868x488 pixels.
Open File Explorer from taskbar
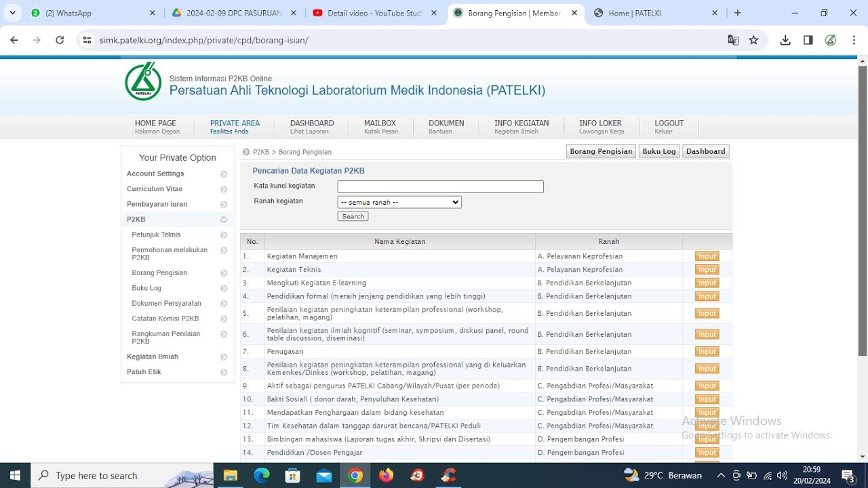coord(231,476)
